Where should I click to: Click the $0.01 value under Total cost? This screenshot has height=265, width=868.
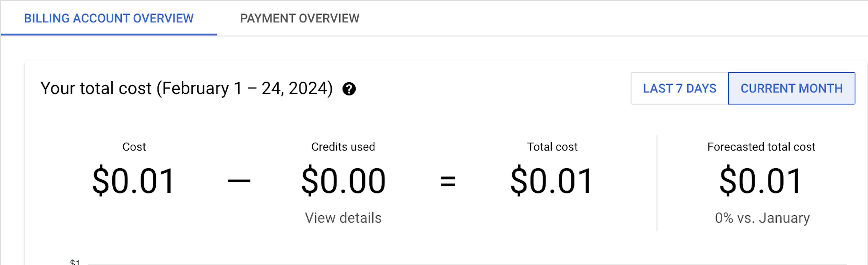(x=552, y=181)
